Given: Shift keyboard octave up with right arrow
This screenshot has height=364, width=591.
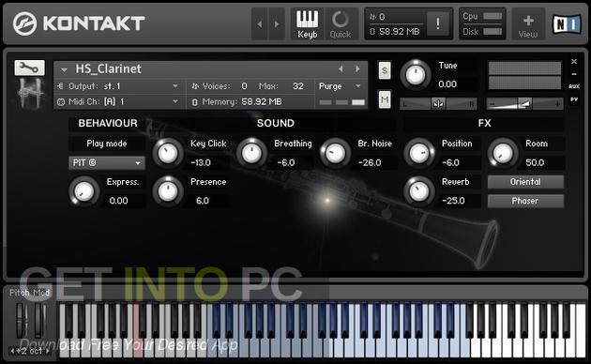Looking at the screenshot, I should click(48, 351).
